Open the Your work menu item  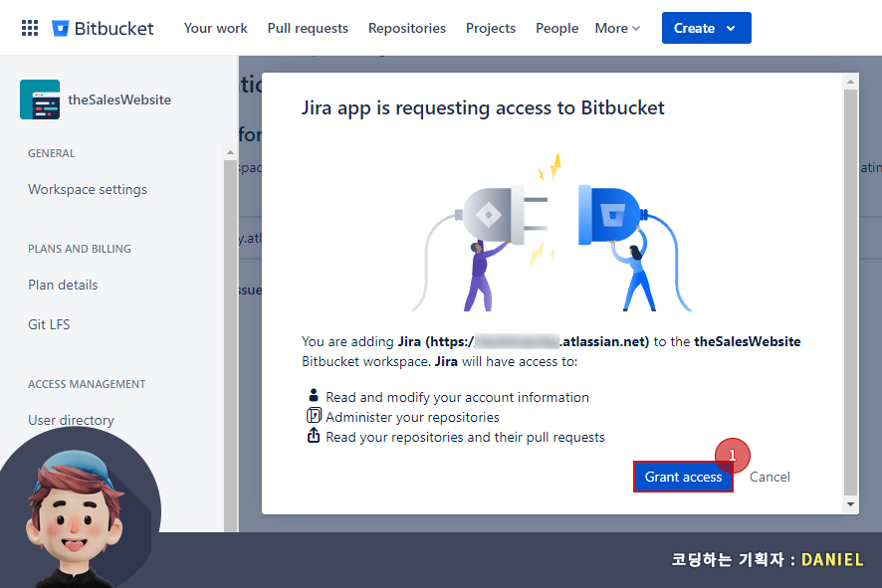coord(215,28)
